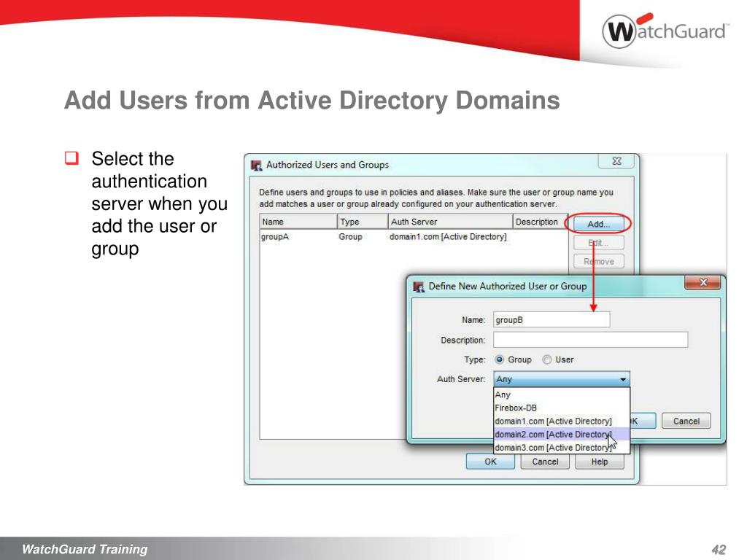Click the Add... button in Authorized Users
The width and height of the screenshot is (747, 560).
(x=598, y=224)
